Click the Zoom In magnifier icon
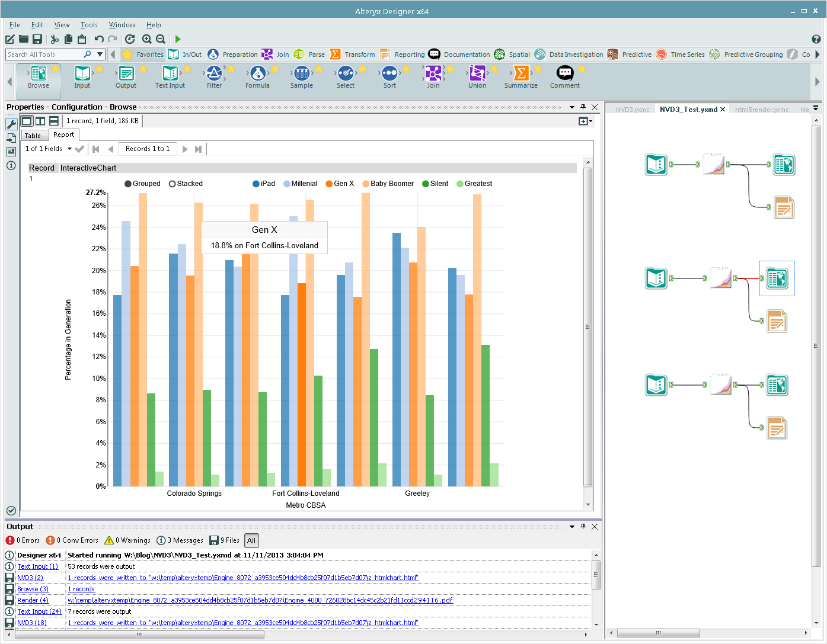This screenshot has width=827, height=644. (x=146, y=39)
